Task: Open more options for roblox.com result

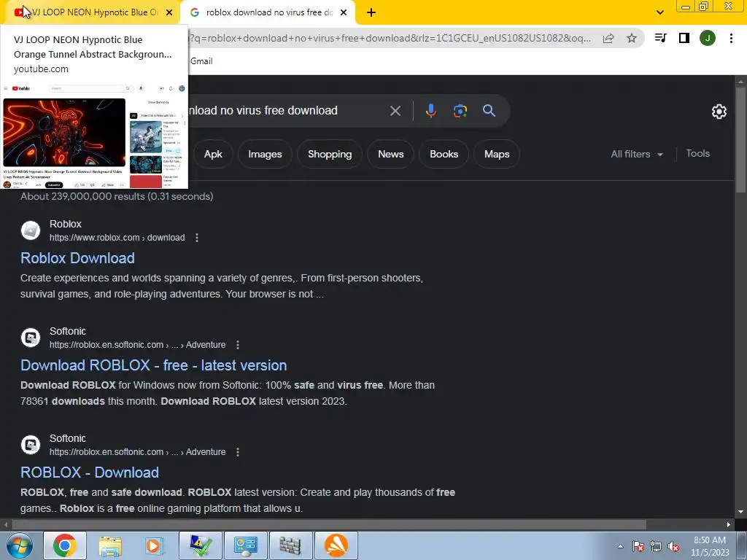Action: 197,238
